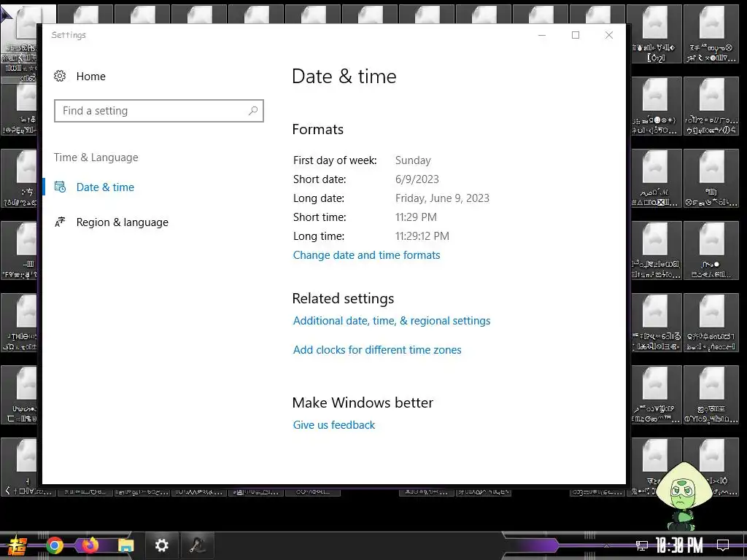
Task: Go to Home in Settings sidebar
Action: (90, 76)
